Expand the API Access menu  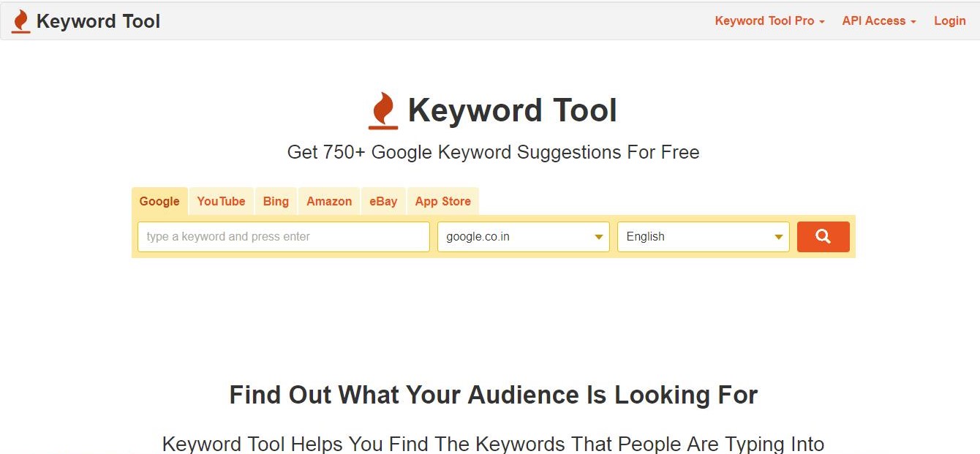(x=878, y=21)
